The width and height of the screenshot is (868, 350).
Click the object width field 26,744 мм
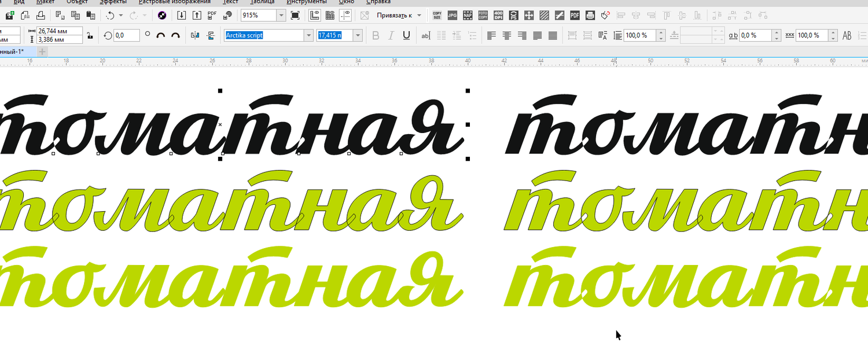pos(59,31)
